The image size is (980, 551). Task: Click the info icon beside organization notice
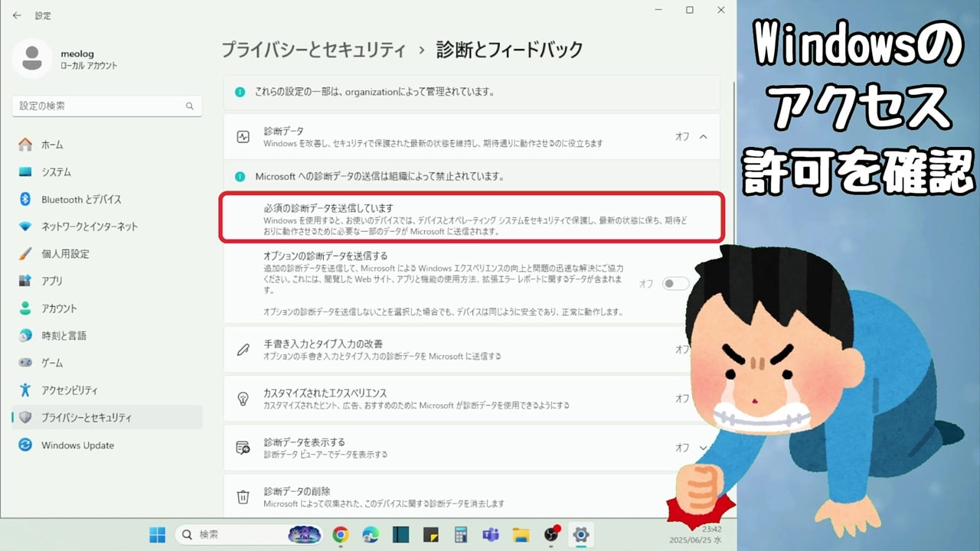pyautogui.click(x=240, y=92)
